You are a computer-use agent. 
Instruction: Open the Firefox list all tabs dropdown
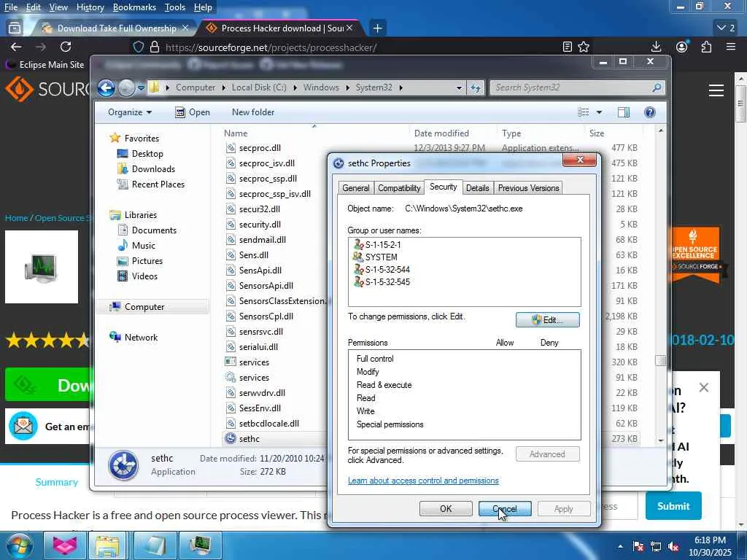pos(726,28)
